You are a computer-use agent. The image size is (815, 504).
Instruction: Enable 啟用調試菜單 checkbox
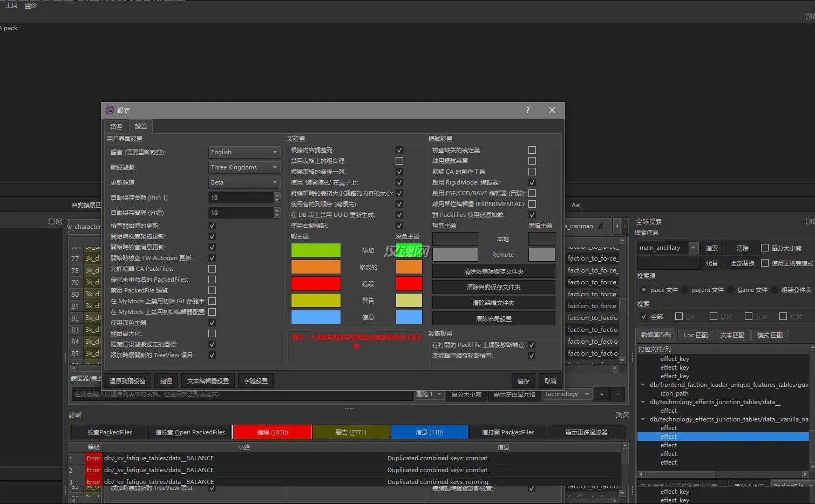point(532,161)
